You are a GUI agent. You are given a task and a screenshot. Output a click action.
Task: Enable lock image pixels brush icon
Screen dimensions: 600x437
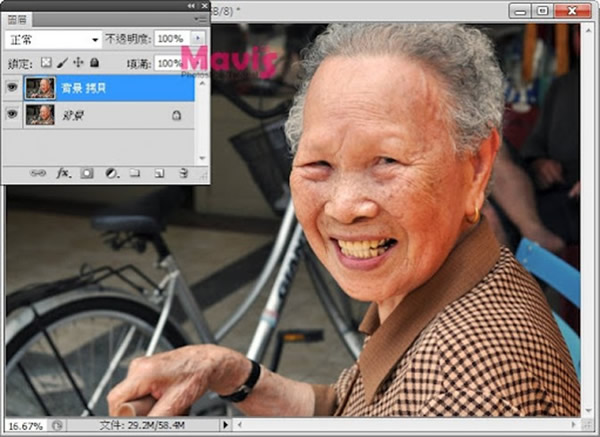click(x=62, y=63)
